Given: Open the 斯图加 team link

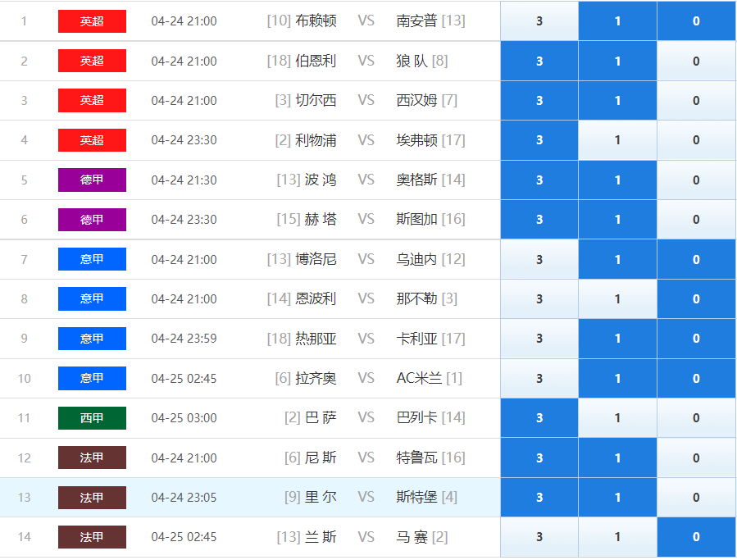Looking at the screenshot, I should tap(416, 219).
